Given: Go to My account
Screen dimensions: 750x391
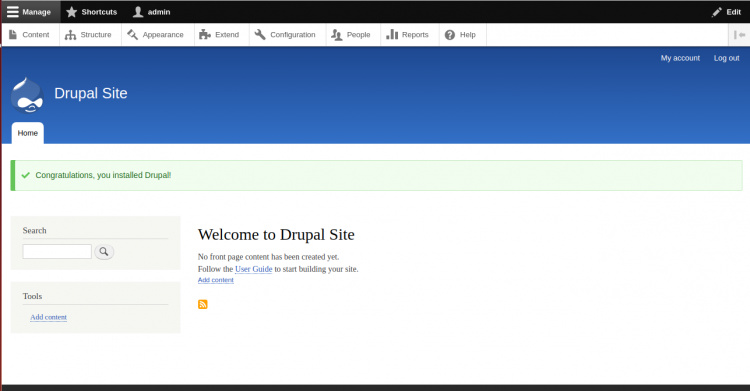Looking at the screenshot, I should [x=680, y=58].
